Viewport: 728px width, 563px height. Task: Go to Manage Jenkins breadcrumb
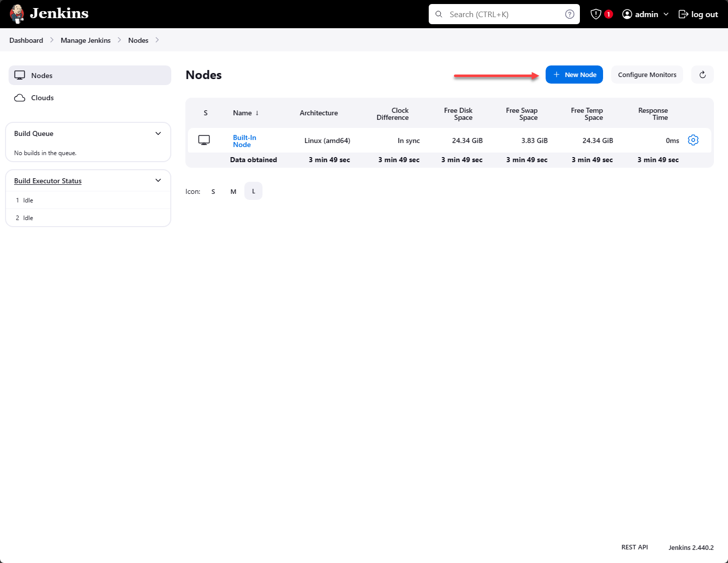(86, 40)
